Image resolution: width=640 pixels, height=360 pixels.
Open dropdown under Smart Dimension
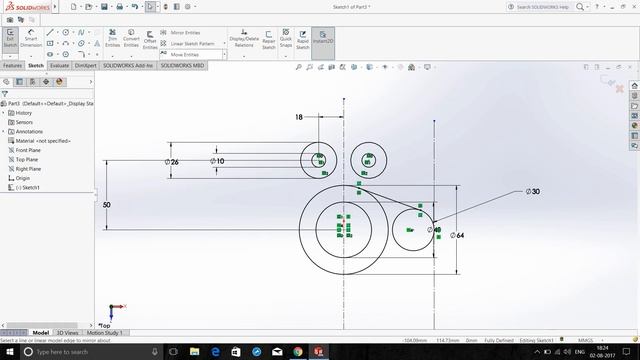31,56
